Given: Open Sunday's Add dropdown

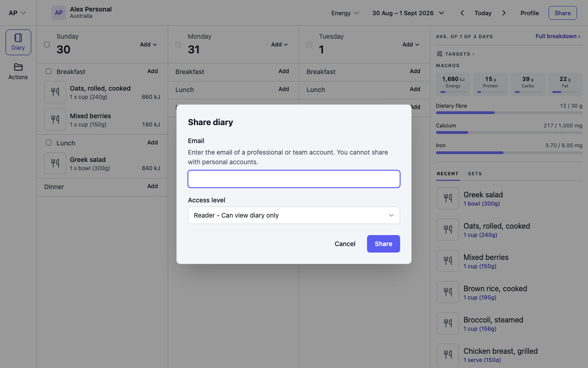Looking at the screenshot, I should click(148, 45).
